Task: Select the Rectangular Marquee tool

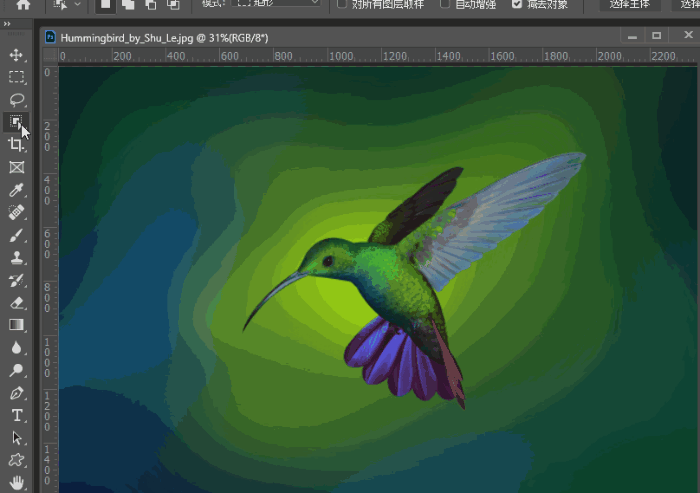Action: [16, 77]
